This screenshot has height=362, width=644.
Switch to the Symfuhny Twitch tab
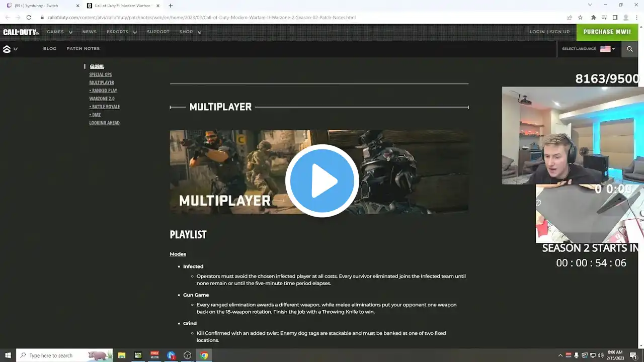[42, 6]
